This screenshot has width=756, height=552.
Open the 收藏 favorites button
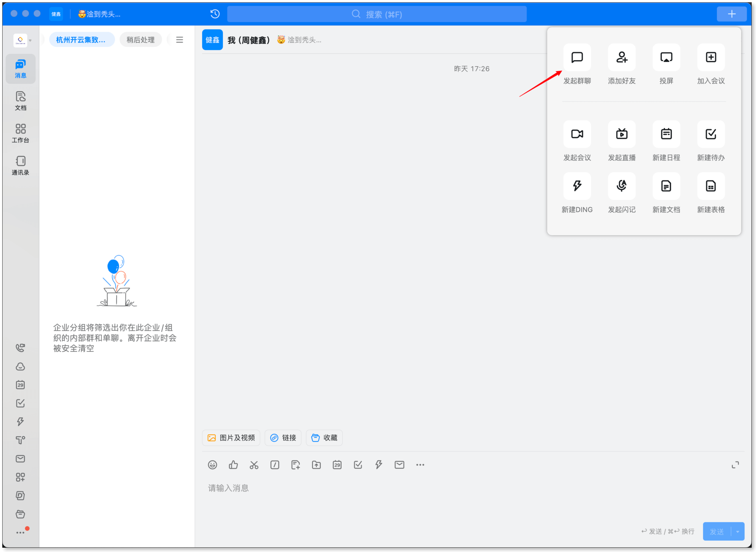(324, 438)
